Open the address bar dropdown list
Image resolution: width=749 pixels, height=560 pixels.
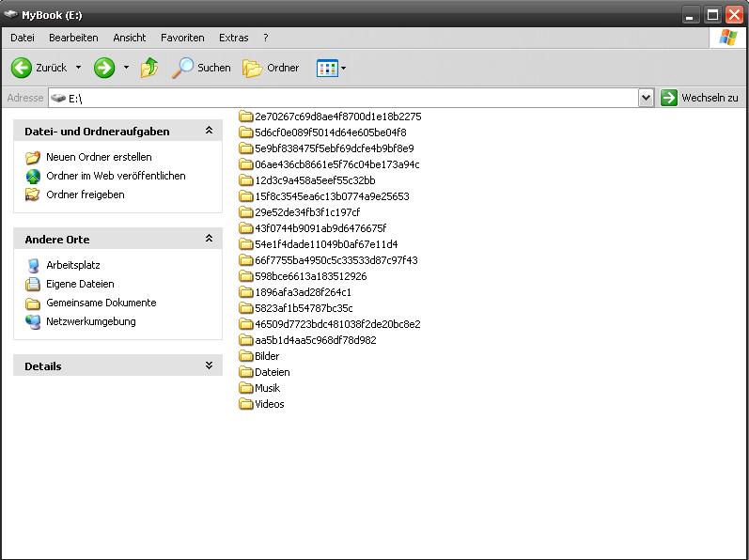[646, 98]
